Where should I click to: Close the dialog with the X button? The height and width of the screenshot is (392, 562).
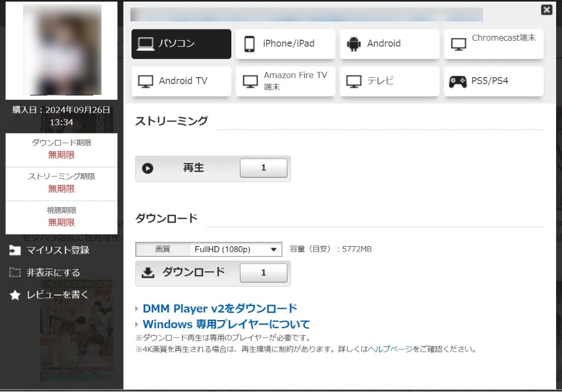click(546, 10)
